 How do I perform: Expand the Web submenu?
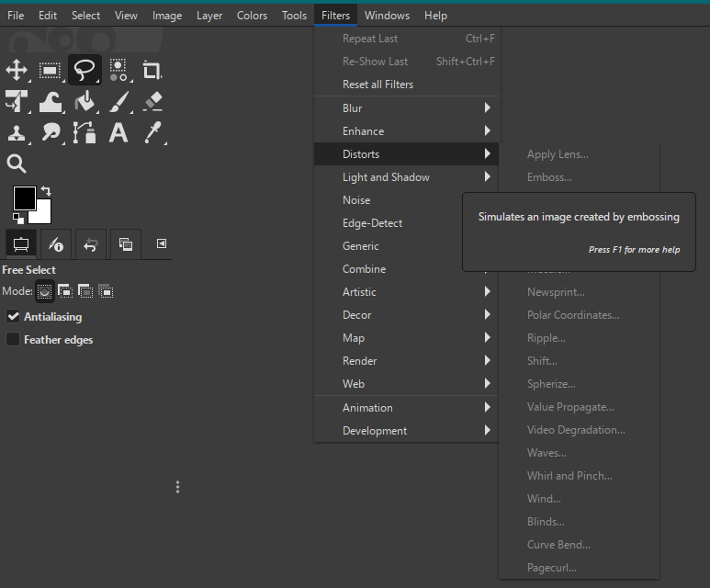point(407,384)
